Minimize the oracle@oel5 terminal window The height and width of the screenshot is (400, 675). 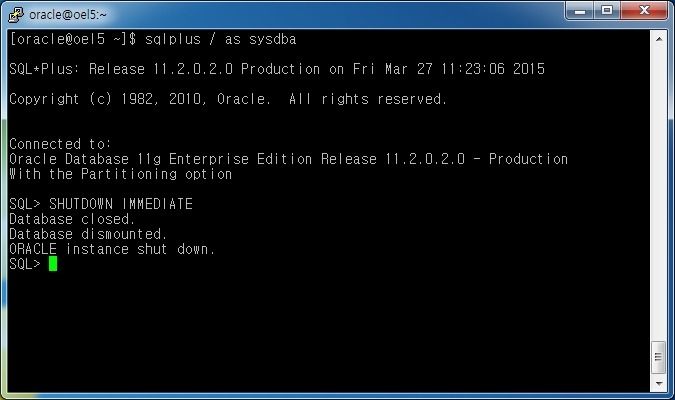(579, 10)
